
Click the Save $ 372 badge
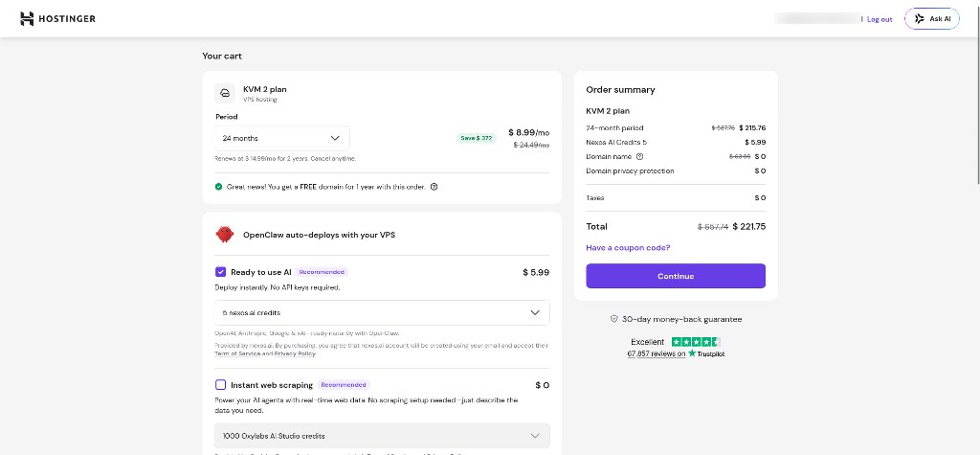point(477,138)
